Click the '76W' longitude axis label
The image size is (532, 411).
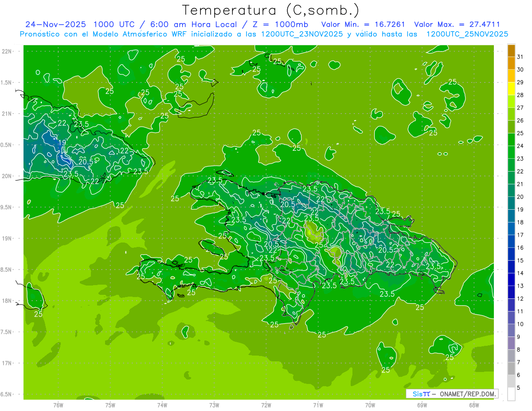(x=58, y=405)
